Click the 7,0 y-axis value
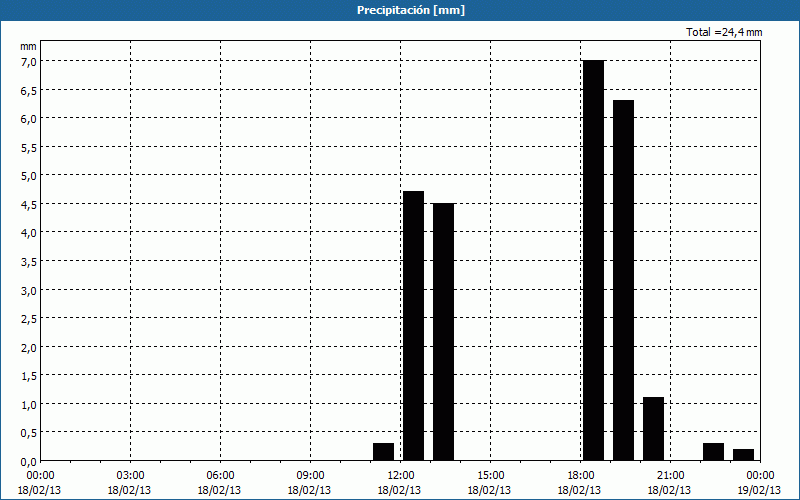 point(29,61)
